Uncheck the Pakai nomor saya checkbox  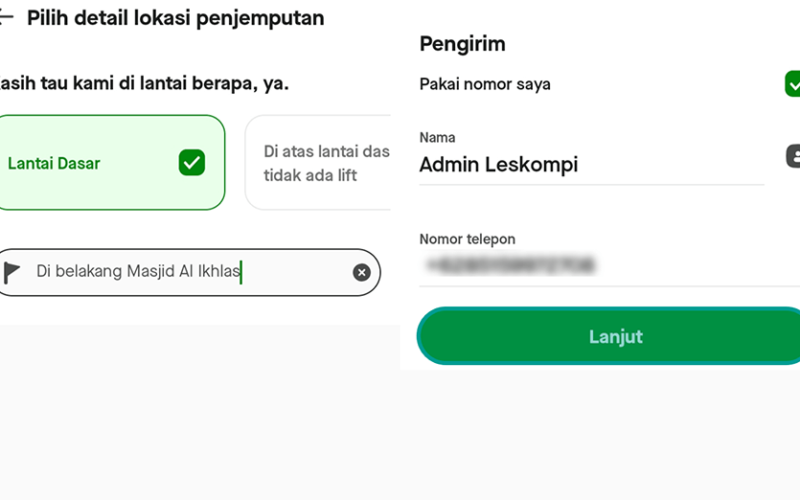792,84
